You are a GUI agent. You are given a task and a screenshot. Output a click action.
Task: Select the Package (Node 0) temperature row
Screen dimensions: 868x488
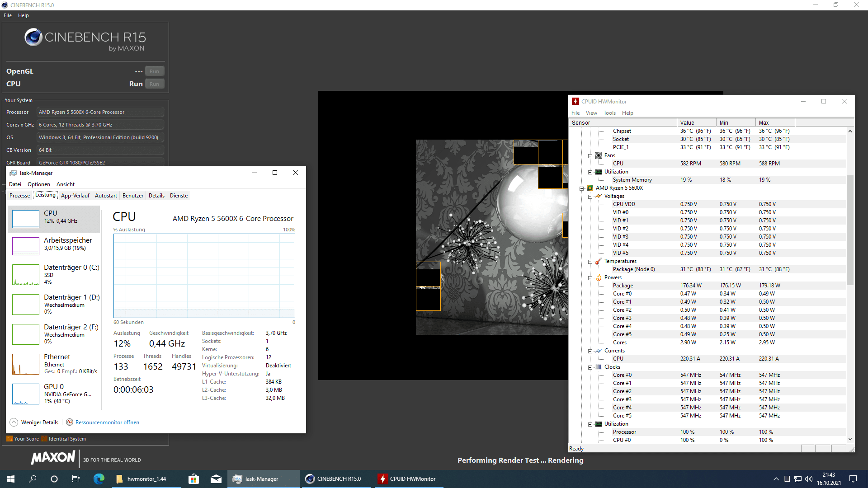pyautogui.click(x=708, y=270)
